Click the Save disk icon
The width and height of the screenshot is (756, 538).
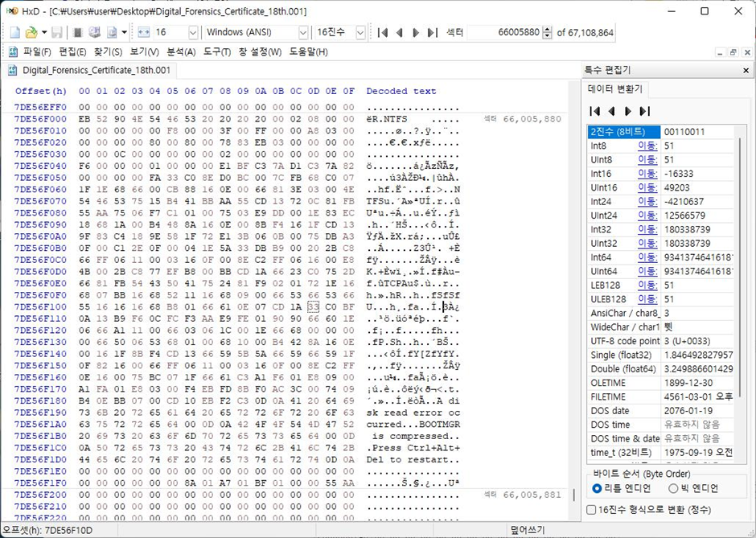click(x=57, y=32)
